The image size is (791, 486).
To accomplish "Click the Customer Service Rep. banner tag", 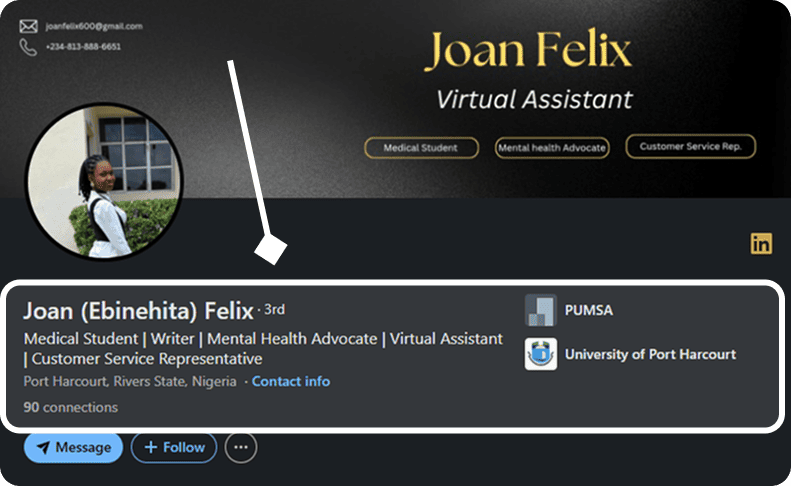I will coord(691,146).
